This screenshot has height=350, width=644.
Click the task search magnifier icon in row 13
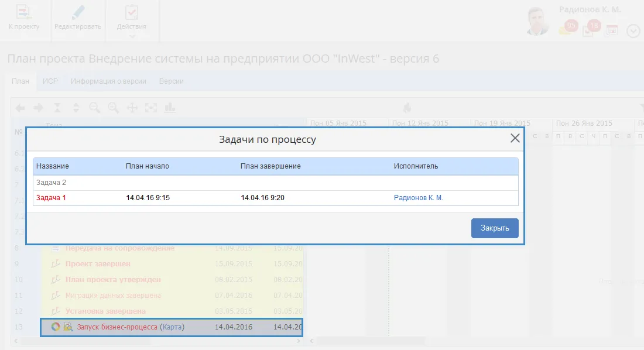[68, 327]
